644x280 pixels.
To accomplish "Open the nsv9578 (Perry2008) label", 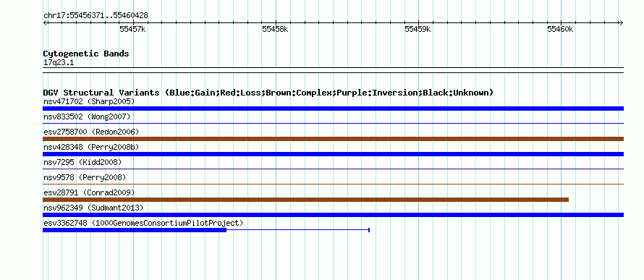I will [85, 177].
